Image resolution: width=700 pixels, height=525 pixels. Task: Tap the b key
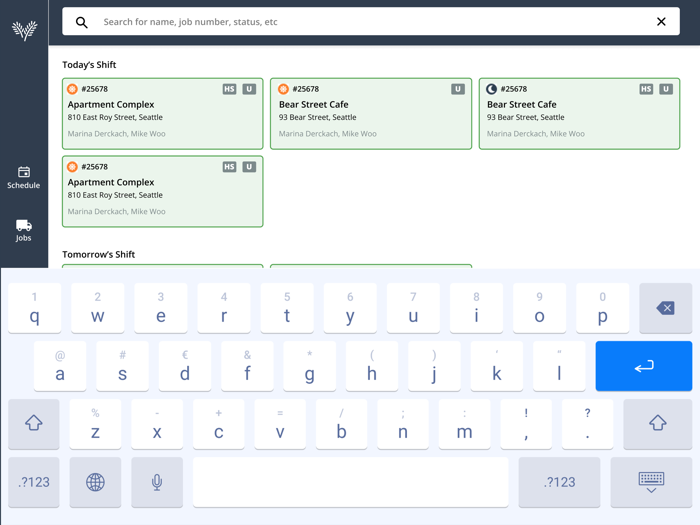pos(342,424)
